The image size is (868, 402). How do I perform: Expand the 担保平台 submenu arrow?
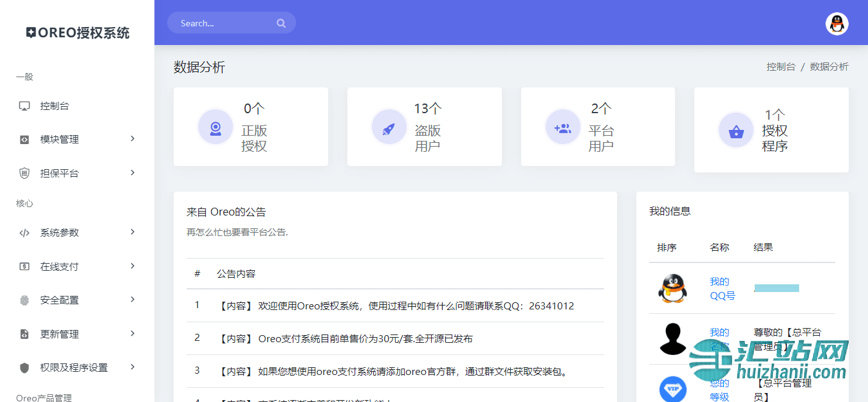pyautogui.click(x=133, y=172)
